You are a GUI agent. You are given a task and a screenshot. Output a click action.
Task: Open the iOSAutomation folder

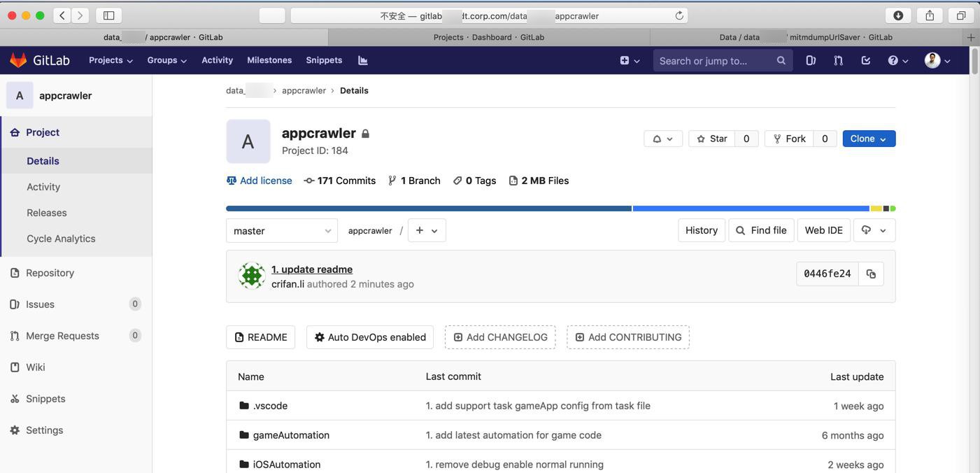(287, 465)
